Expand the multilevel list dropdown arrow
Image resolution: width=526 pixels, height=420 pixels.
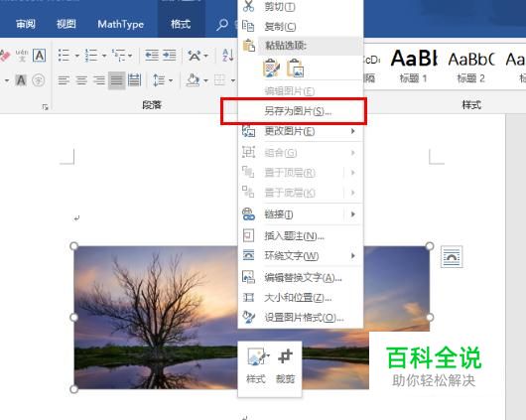click(x=130, y=56)
